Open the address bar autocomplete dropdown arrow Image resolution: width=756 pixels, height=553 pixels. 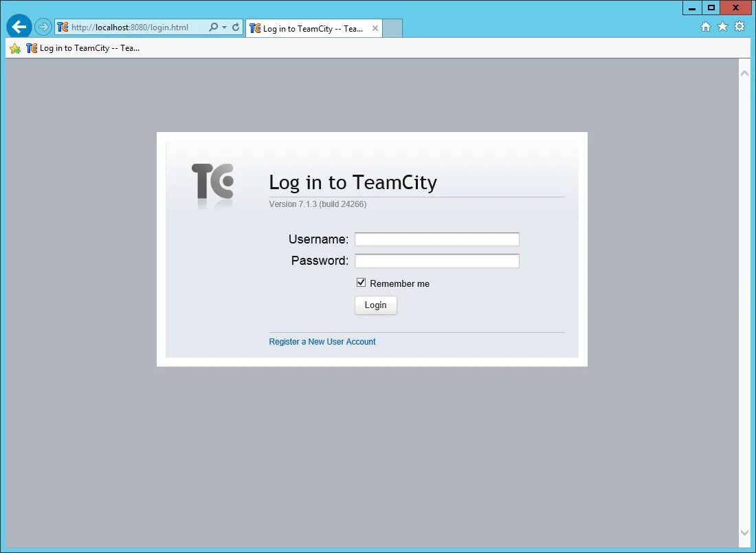tap(225, 28)
